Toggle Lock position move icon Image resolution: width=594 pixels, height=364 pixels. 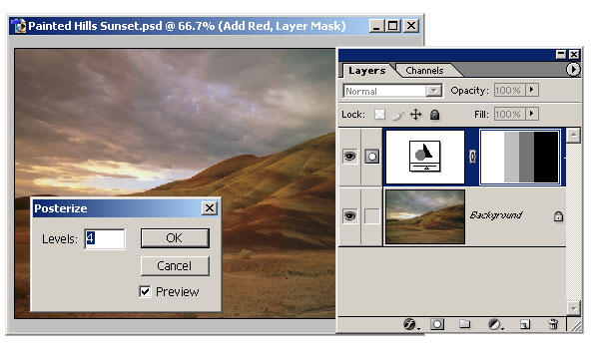coord(416,115)
